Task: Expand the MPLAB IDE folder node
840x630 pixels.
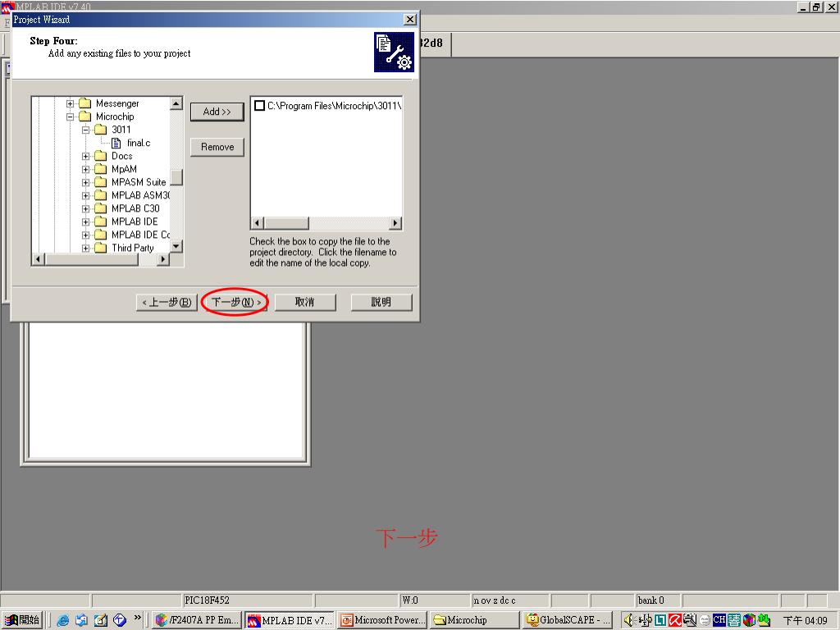Action: pyautogui.click(x=85, y=221)
